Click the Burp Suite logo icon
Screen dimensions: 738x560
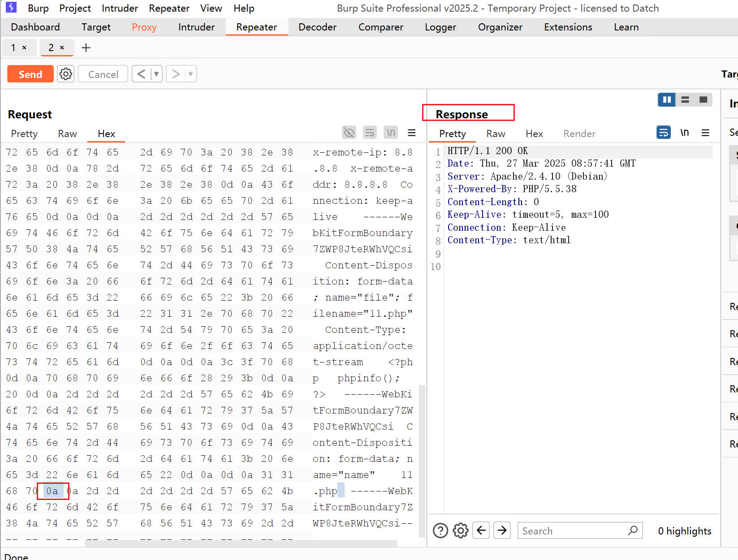[x=11, y=8]
